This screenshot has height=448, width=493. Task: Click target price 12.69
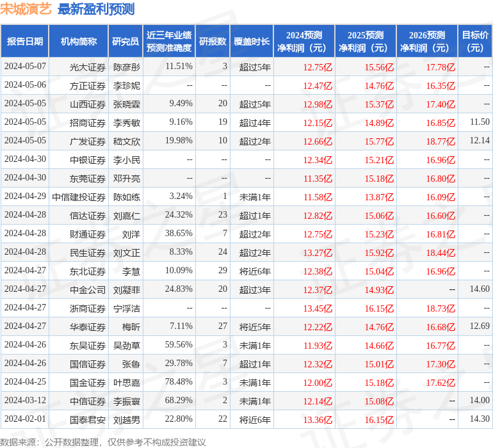pyautogui.click(x=480, y=326)
